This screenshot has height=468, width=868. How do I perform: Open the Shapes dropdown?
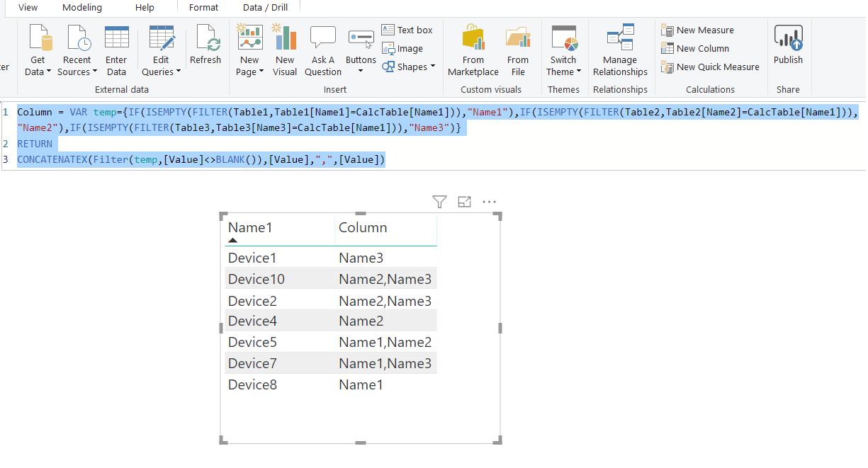click(x=408, y=67)
